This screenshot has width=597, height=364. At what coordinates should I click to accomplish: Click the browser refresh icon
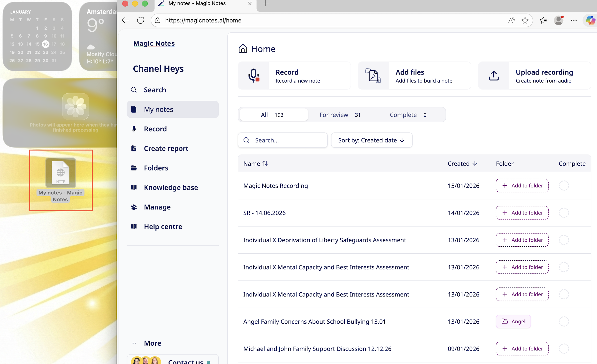click(x=140, y=20)
